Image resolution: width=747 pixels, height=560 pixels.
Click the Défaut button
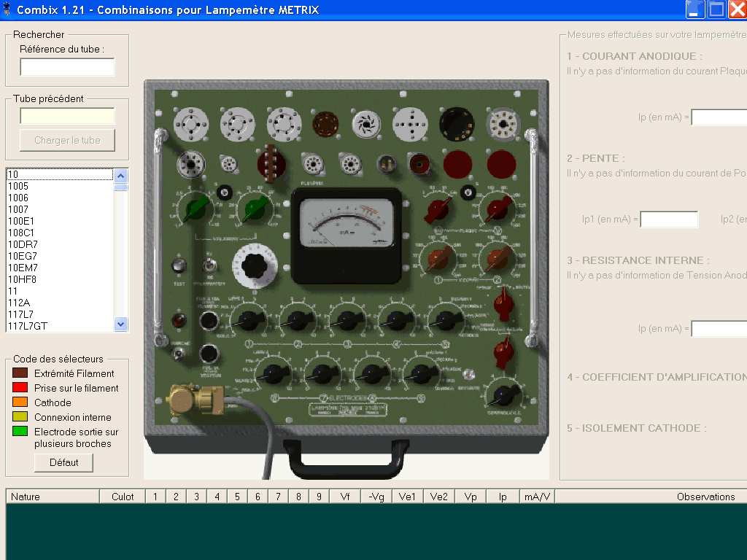point(64,462)
